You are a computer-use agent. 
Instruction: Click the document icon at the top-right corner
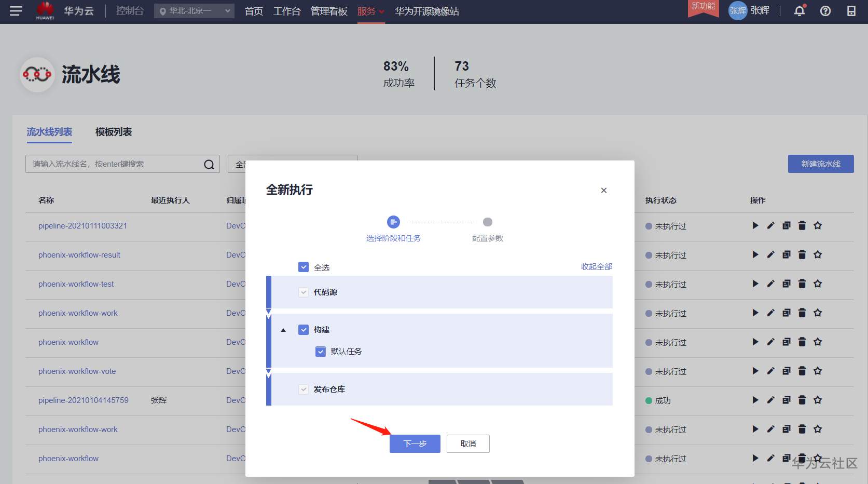(x=851, y=11)
